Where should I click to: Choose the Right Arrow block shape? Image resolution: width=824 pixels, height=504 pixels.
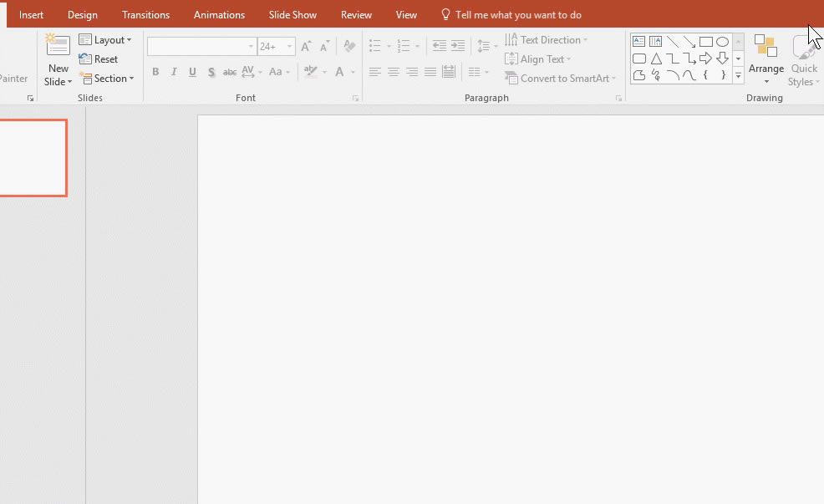click(706, 59)
